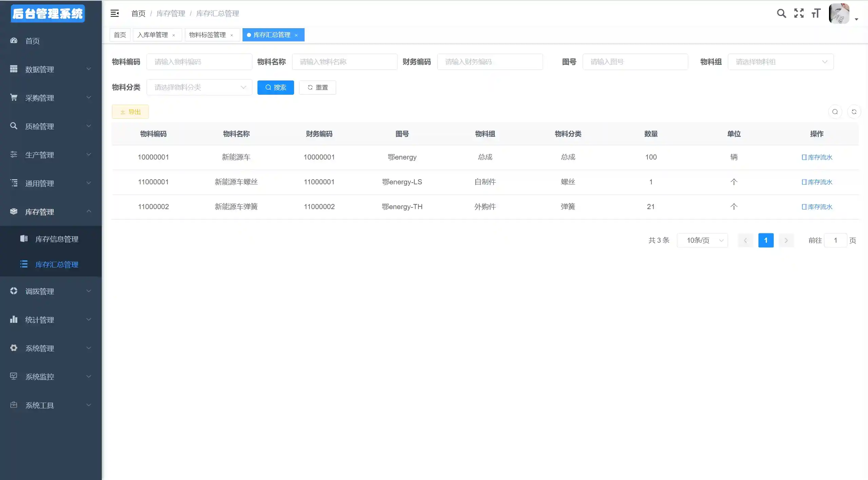Collapse sidebar with hamburger icon
Viewport: 868px width, 480px height.
click(115, 13)
